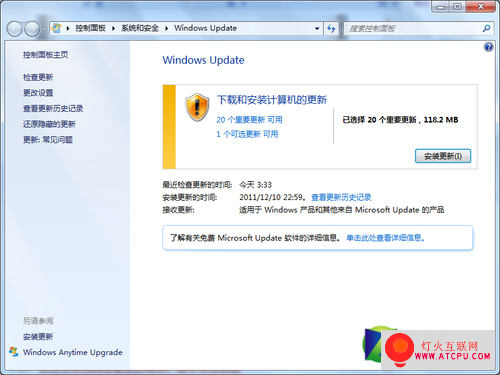Open the address bar history dropdown arrow
The height and width of the screenshot is (375, 500).
(317, 29)
